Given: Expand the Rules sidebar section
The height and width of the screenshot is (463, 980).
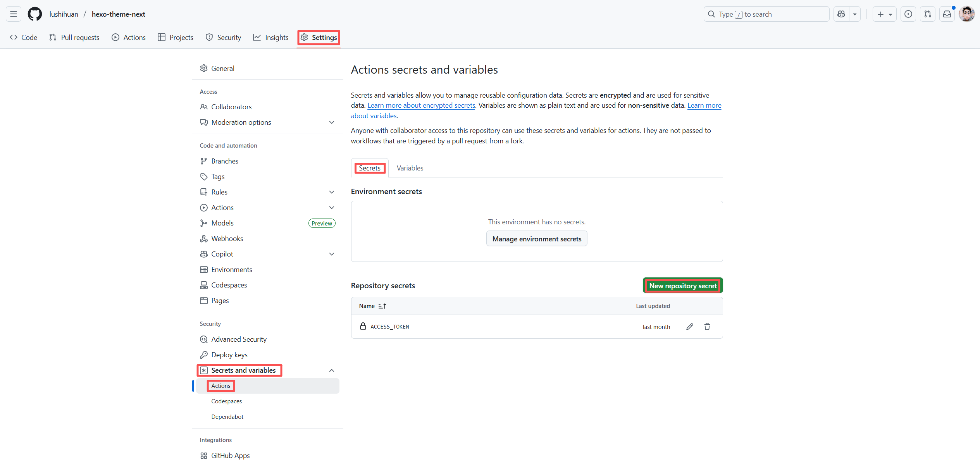Looking at the screenshot, I should coord(331,192).
